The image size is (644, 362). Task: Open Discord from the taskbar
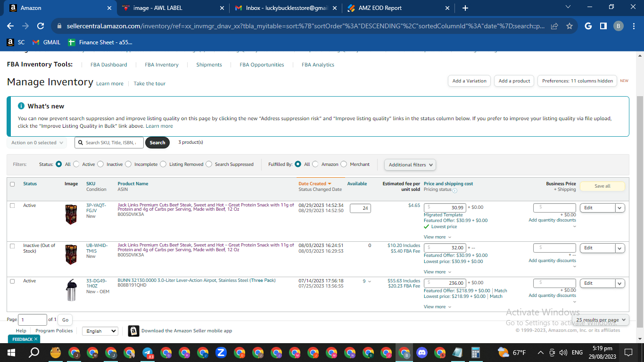pos(421,353)
